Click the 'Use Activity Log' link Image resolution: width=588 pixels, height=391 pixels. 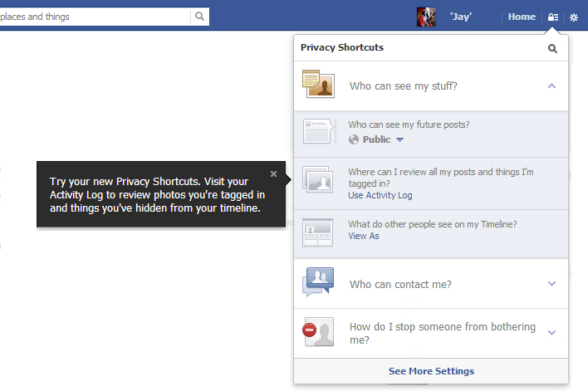click(x=380, y=195)
